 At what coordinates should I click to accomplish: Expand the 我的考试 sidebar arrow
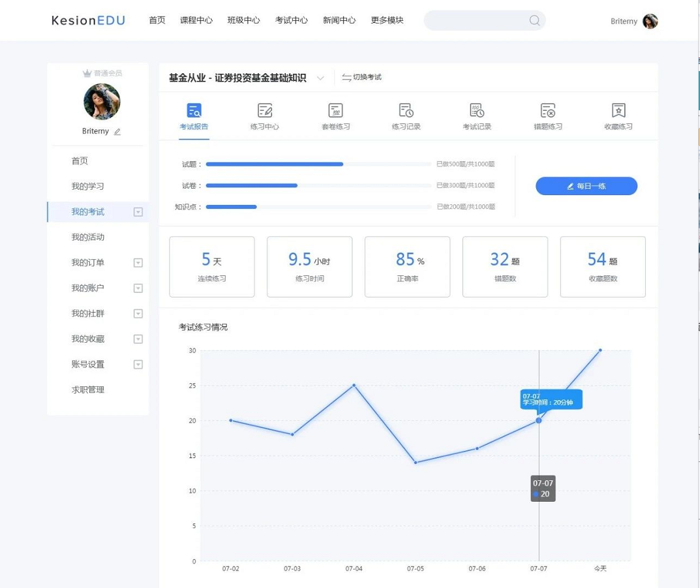point(138,212)
